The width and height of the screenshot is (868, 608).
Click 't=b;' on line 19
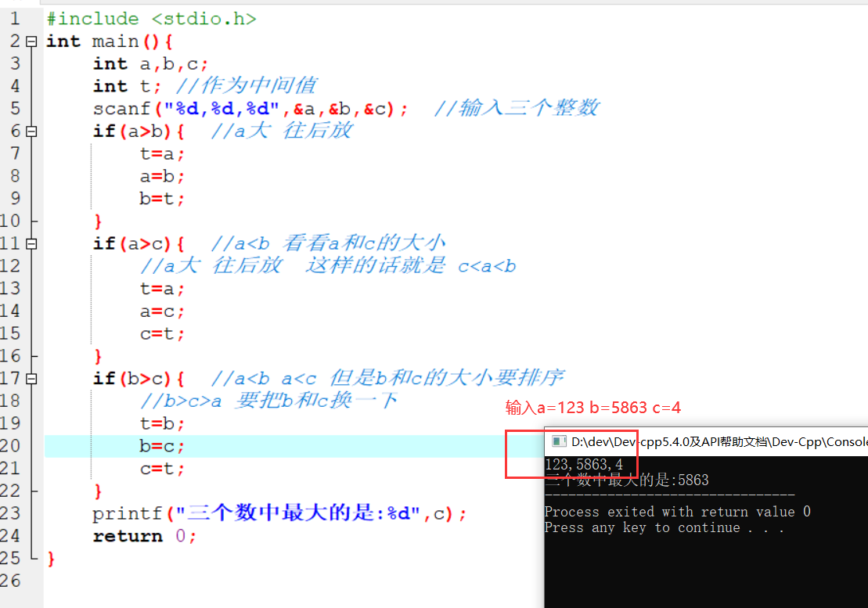tap(162, 424)
